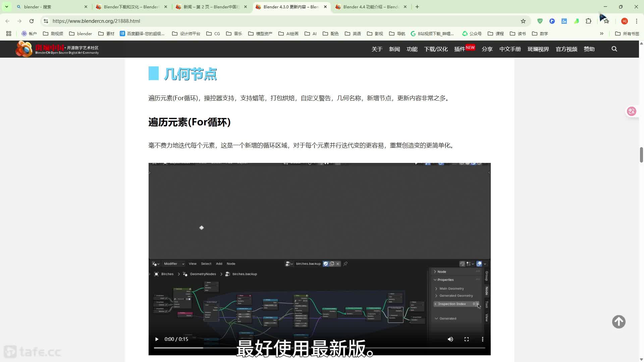Click the profile avatar icon
Viewport: 644px width, 362px height.
click(x=625, y=21)
